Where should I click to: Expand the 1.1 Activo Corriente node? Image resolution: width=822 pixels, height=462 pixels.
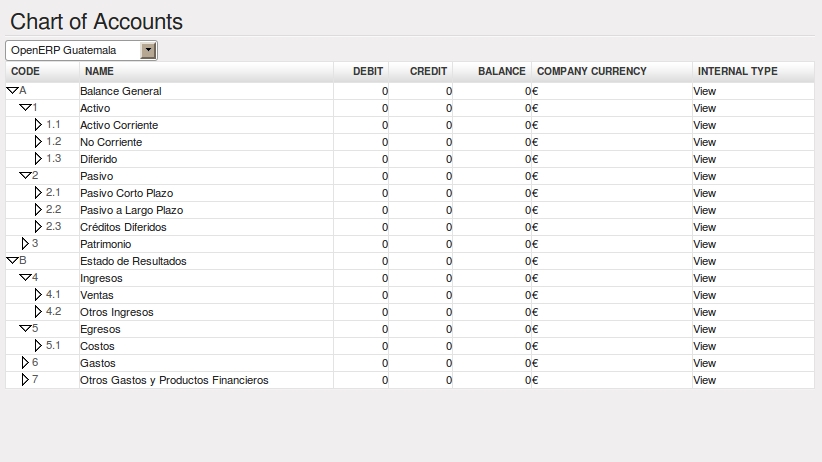38,125
